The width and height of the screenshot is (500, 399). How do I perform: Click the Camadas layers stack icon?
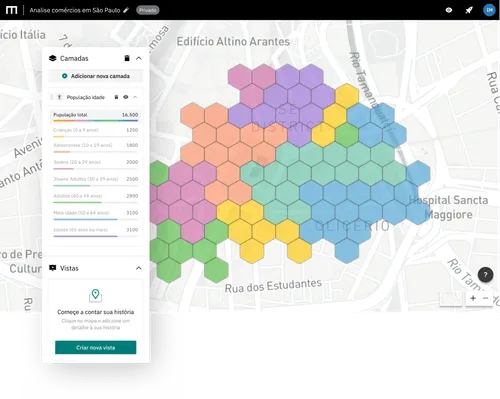(53, 58)
